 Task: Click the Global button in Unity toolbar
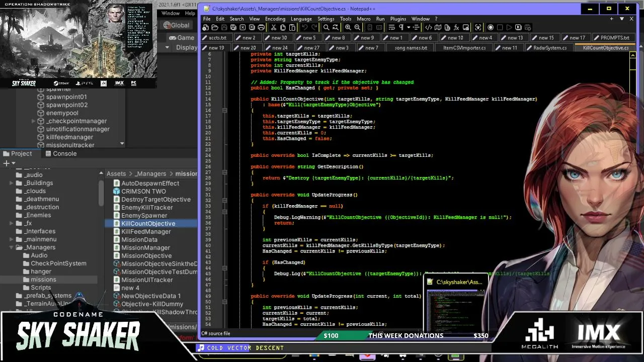tap(176, 25)
